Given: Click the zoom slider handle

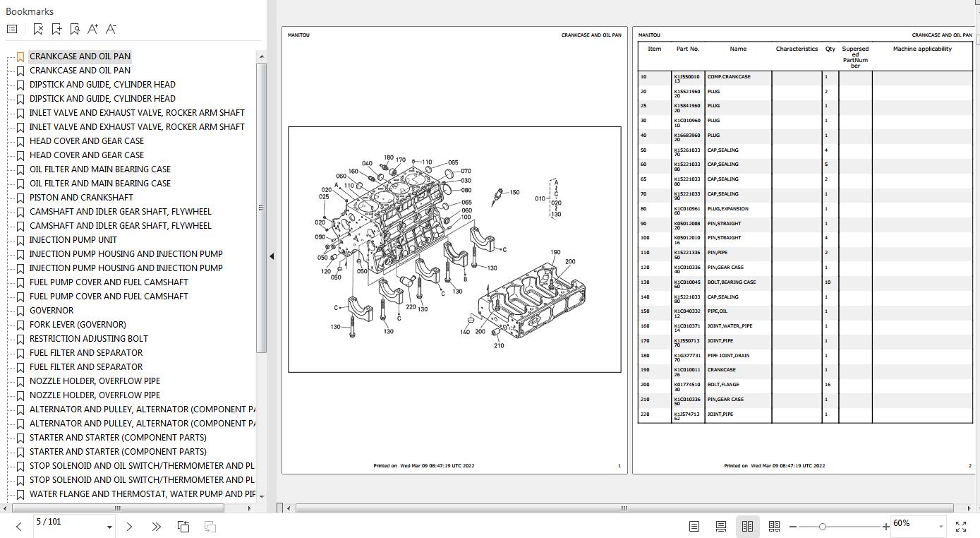Looking at the screenshot, I should point(822,527).
